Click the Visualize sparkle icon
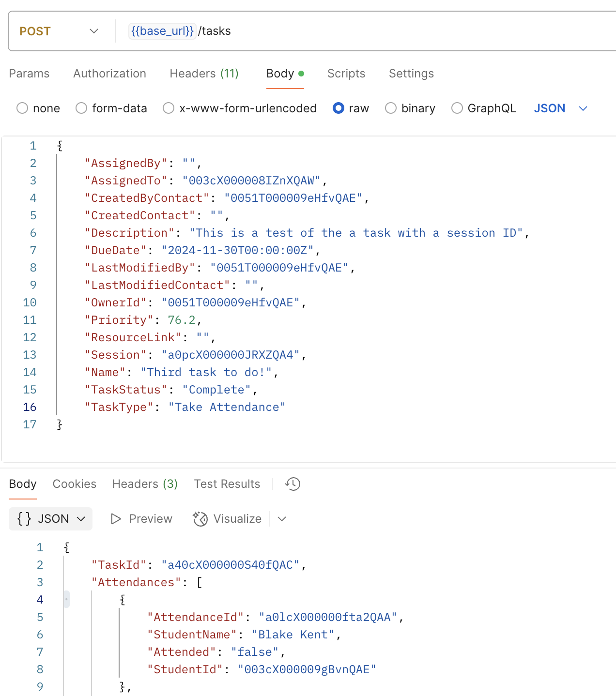 pyautogui.click(x=200, y=519)
